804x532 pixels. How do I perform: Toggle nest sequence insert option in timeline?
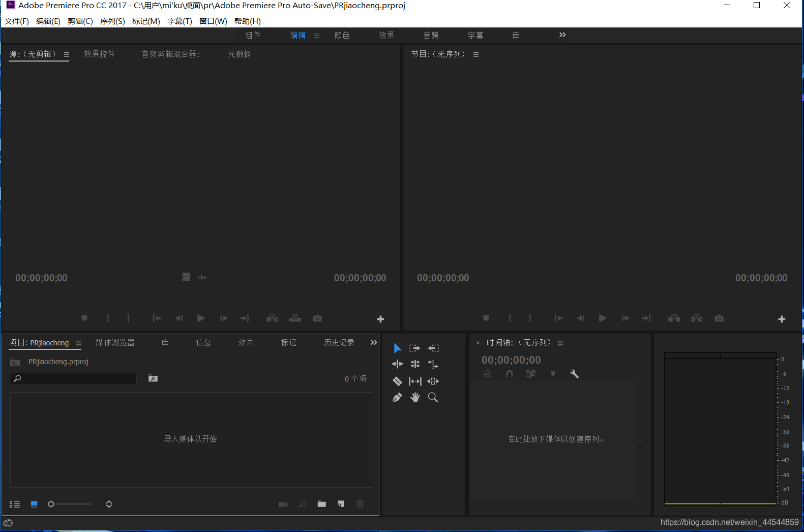click(488, 374)
